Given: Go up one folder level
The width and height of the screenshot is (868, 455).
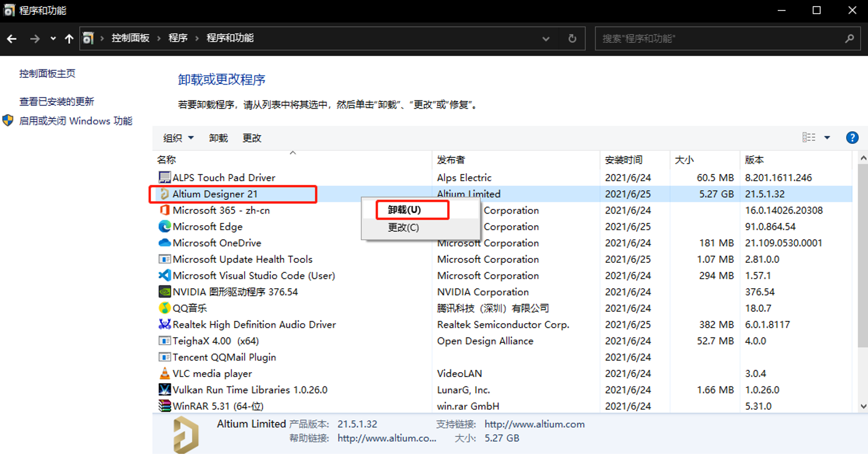Looking at the screenshot, I should [x=69, y=38].
